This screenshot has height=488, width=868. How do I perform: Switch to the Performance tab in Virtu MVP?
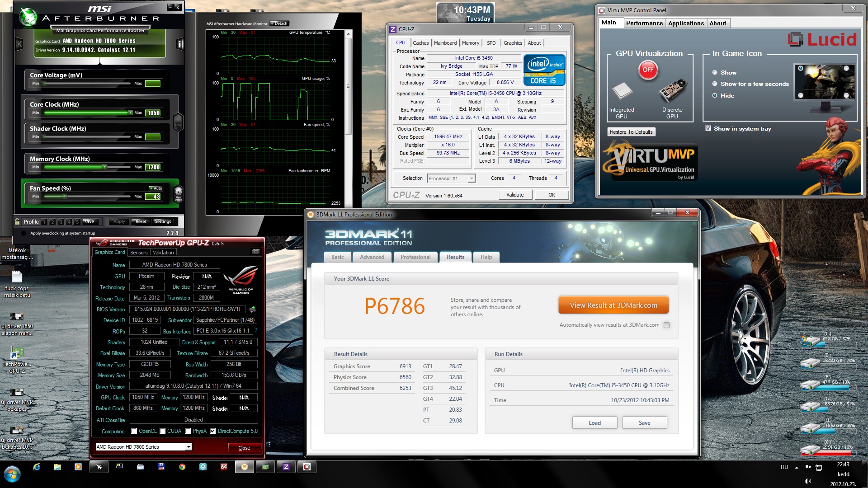pos(644,23)
